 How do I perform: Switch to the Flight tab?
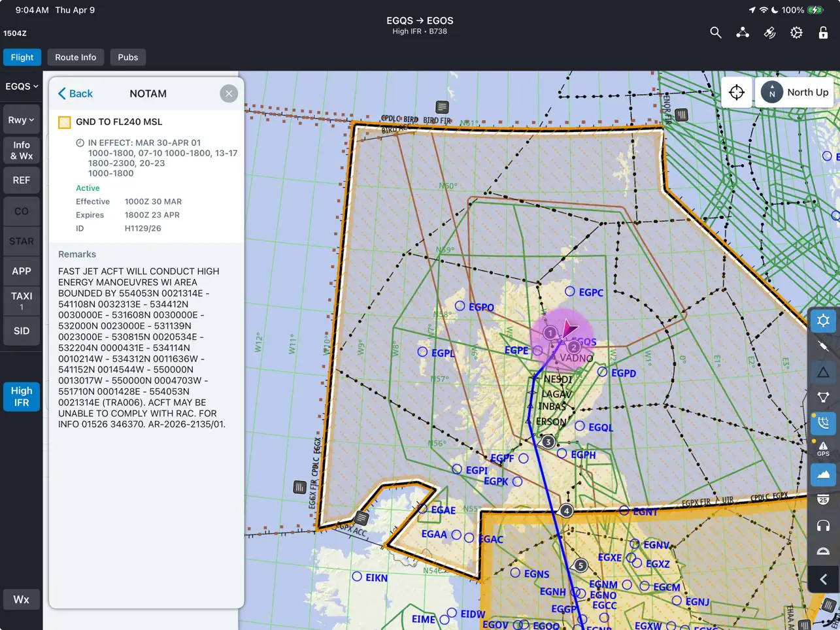(22, 58)
